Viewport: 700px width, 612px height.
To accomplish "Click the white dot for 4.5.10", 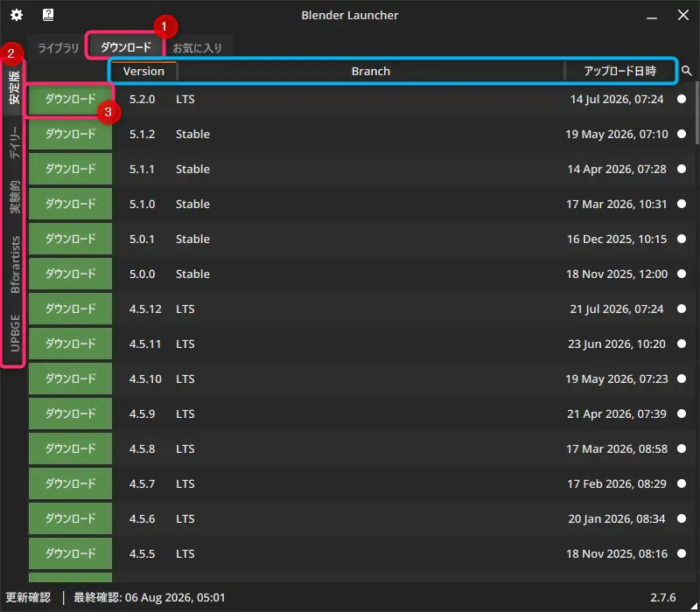I will click(x=682, y=379).
